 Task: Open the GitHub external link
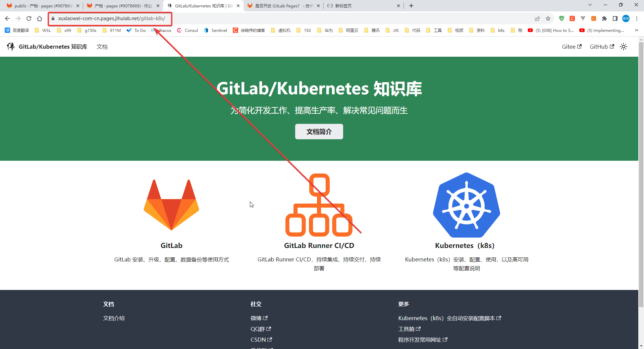point(602,47)
